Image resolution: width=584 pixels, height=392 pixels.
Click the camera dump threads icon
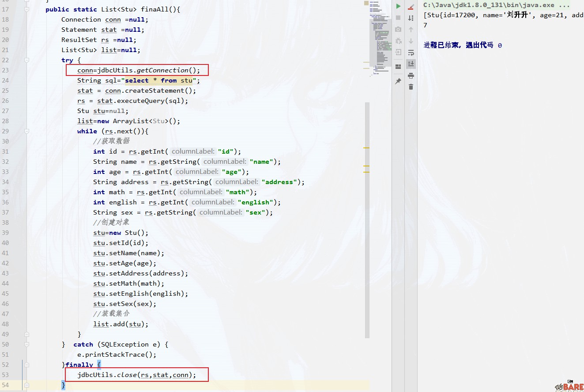(398, 29)
